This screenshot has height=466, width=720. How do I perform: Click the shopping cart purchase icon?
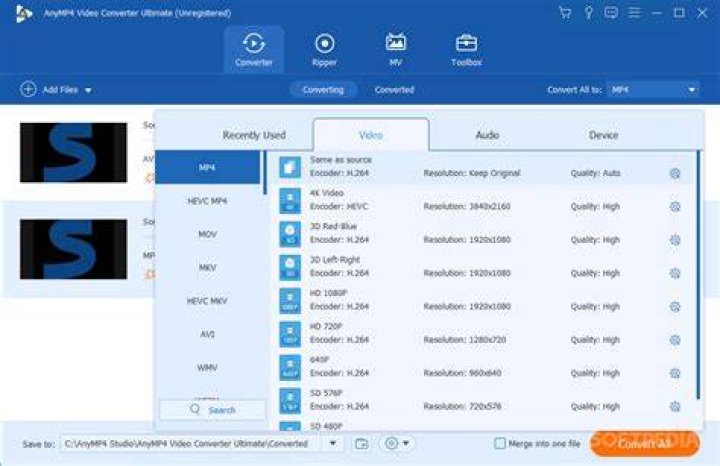pos(565,12)
